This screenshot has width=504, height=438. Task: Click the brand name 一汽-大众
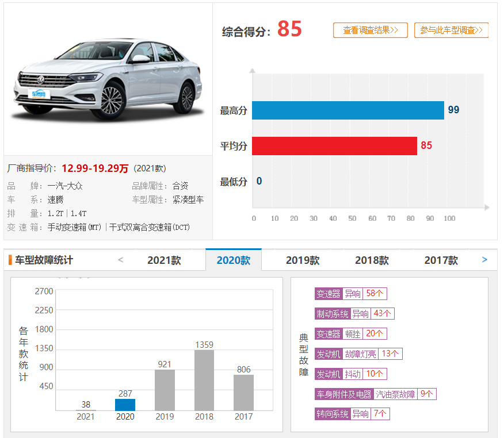point(65,186)
